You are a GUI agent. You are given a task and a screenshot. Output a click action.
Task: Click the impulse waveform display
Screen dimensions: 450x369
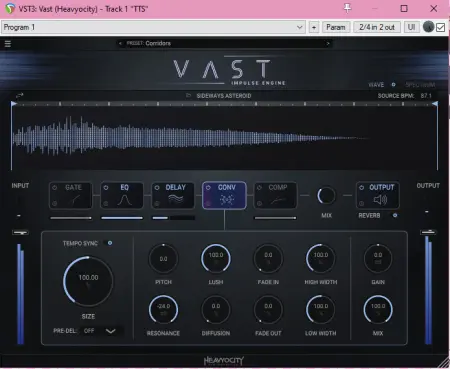click(224, 137)
